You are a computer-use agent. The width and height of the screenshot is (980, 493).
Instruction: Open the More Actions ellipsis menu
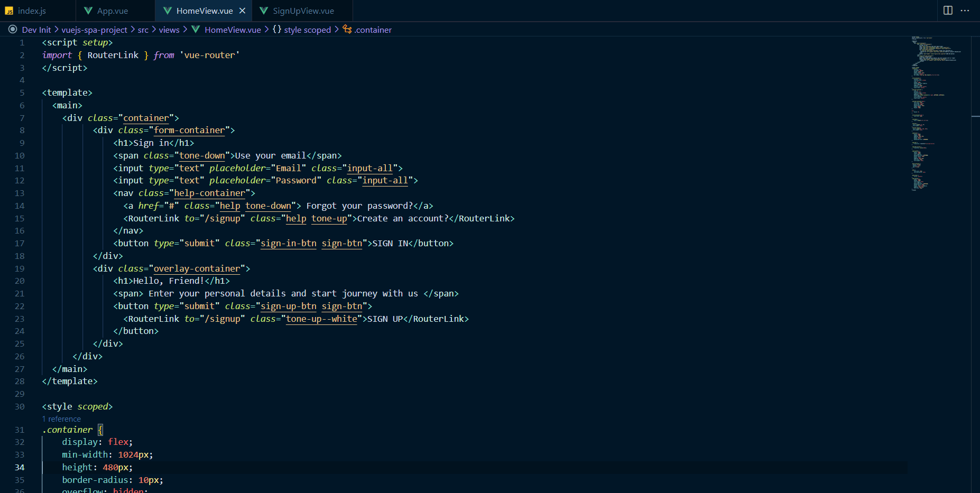965,10
